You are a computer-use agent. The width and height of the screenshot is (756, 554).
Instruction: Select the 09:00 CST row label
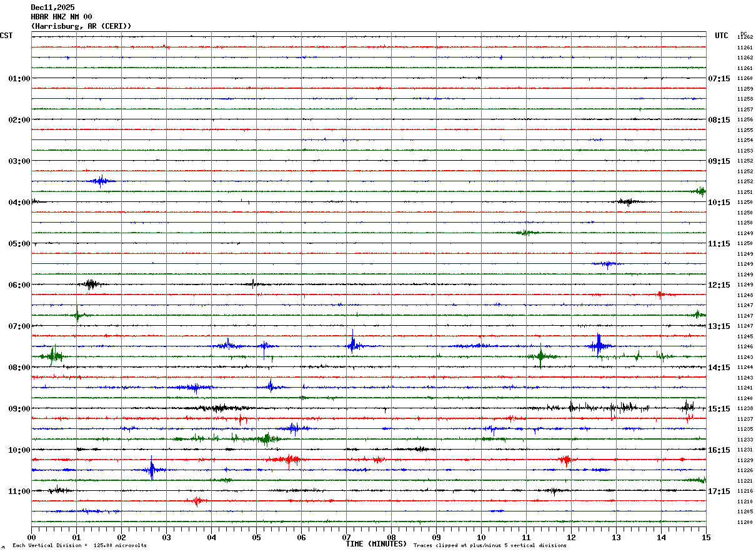click(19, 409)
